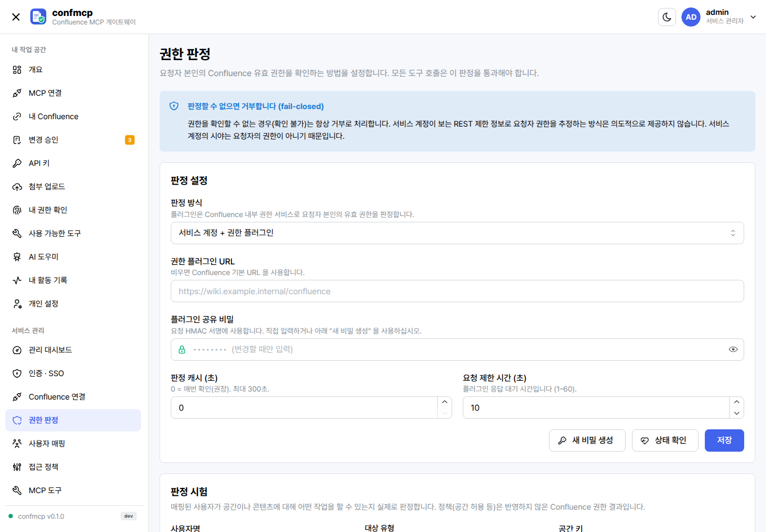Viewport: 766px width, 532px height.
Task: Click the 내 권한 확인 fingerprint icon
Action: (17, 210)
